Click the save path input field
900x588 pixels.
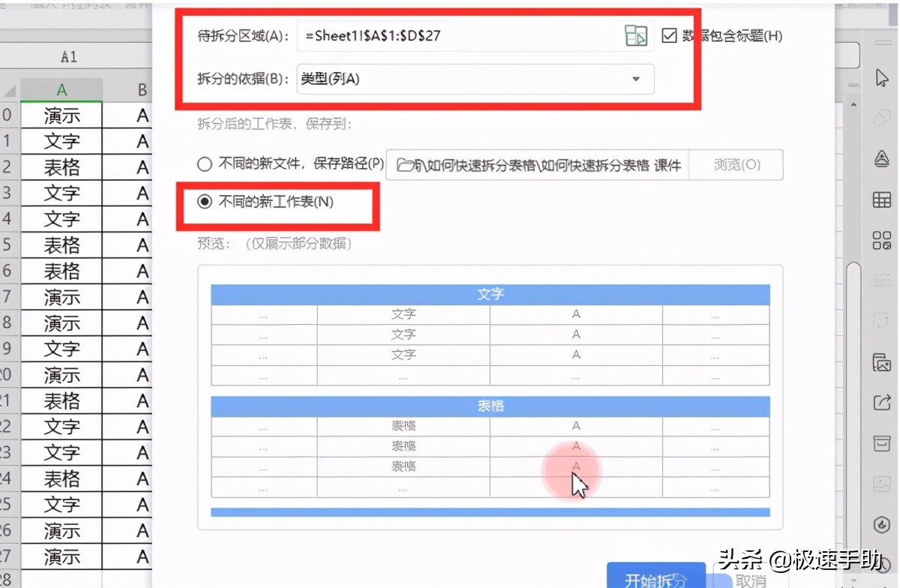coord(537,165)
